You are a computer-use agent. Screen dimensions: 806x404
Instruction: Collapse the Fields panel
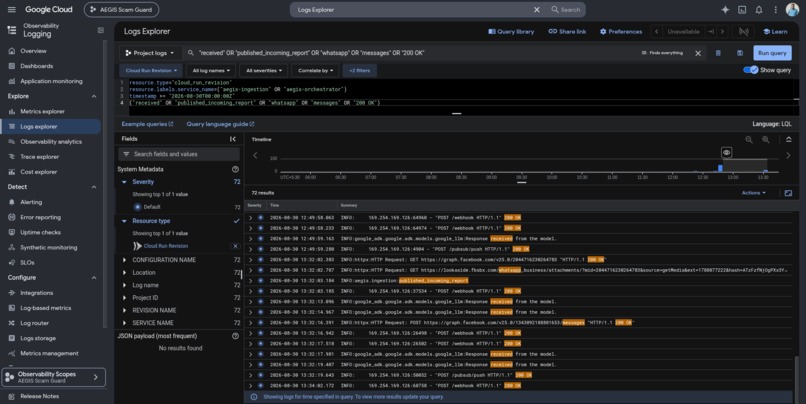[x=233, y=139]
